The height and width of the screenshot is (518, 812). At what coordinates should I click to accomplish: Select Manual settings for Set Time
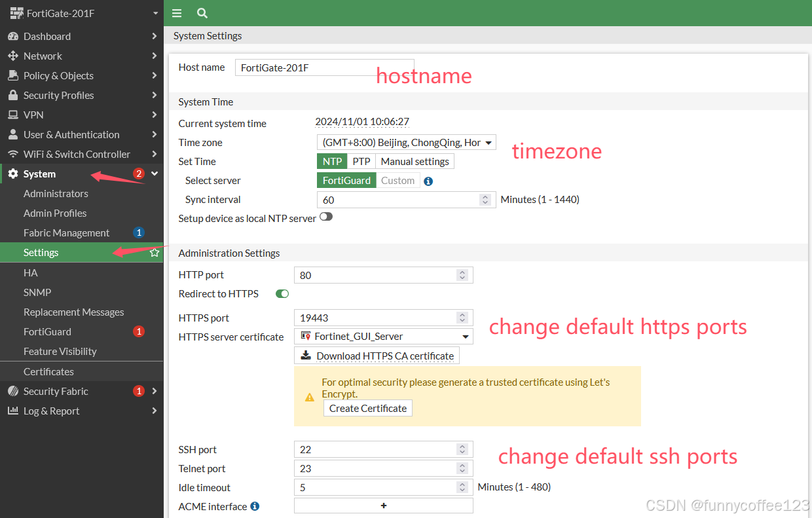415,161
